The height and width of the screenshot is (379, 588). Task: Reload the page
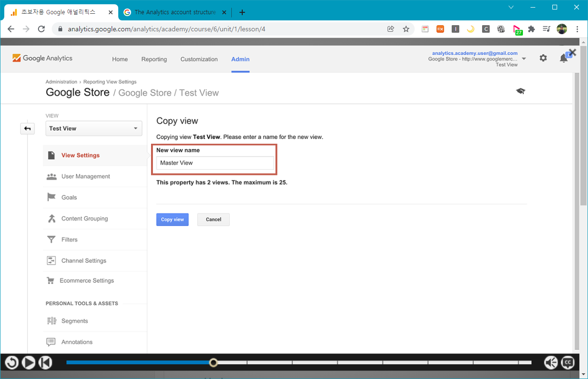click(41, 29)
